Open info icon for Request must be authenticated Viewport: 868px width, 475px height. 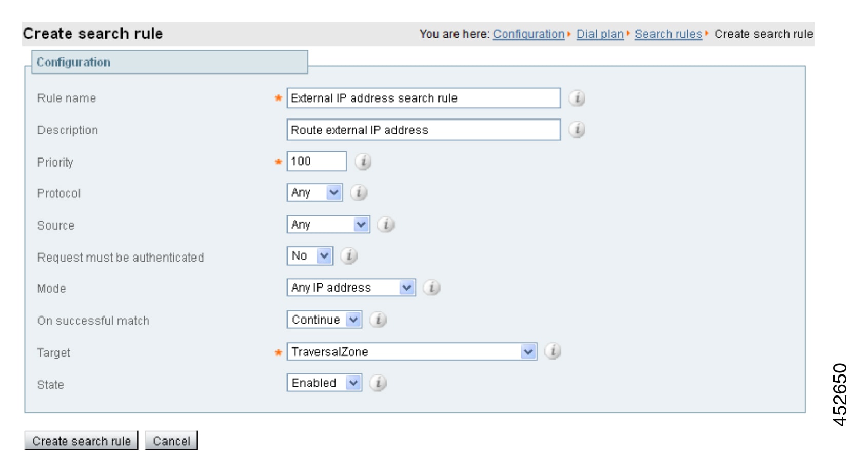(x=349, y=256)
